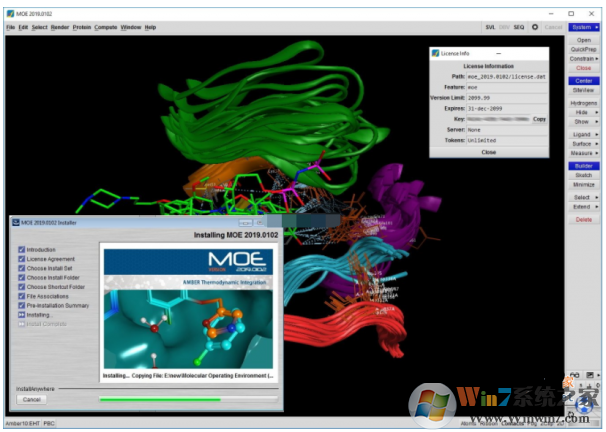Click the license Path field

(507, 77)
